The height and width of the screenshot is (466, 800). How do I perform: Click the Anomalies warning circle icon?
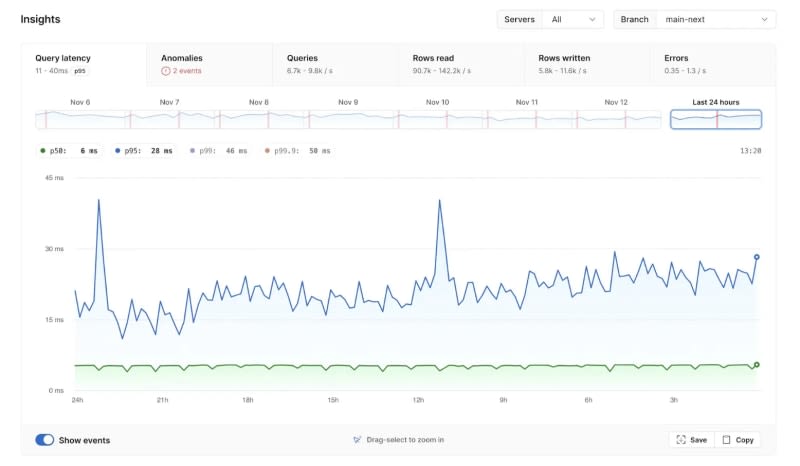point(166,72)
